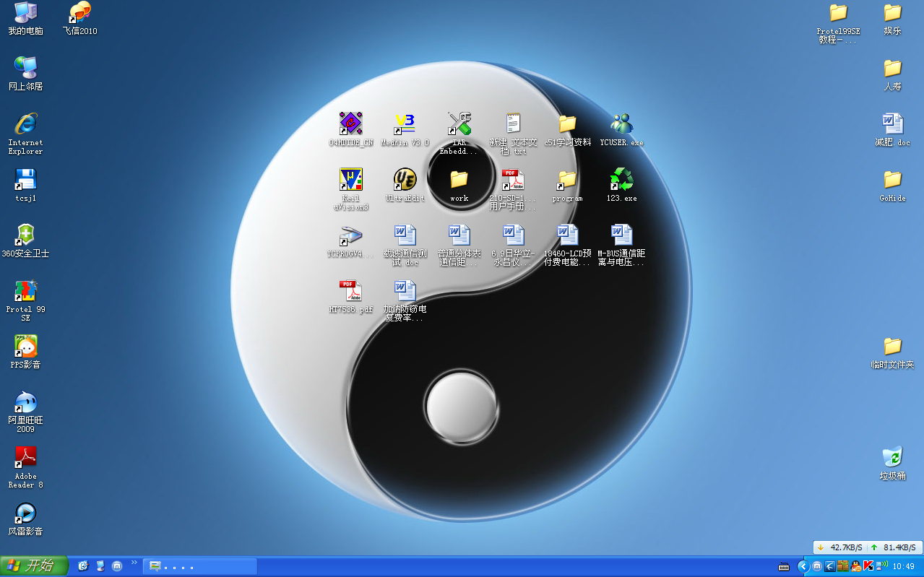Click the 垃圾桶 recycle bin icon
924x577 pixels.
[x=892, y=458]
